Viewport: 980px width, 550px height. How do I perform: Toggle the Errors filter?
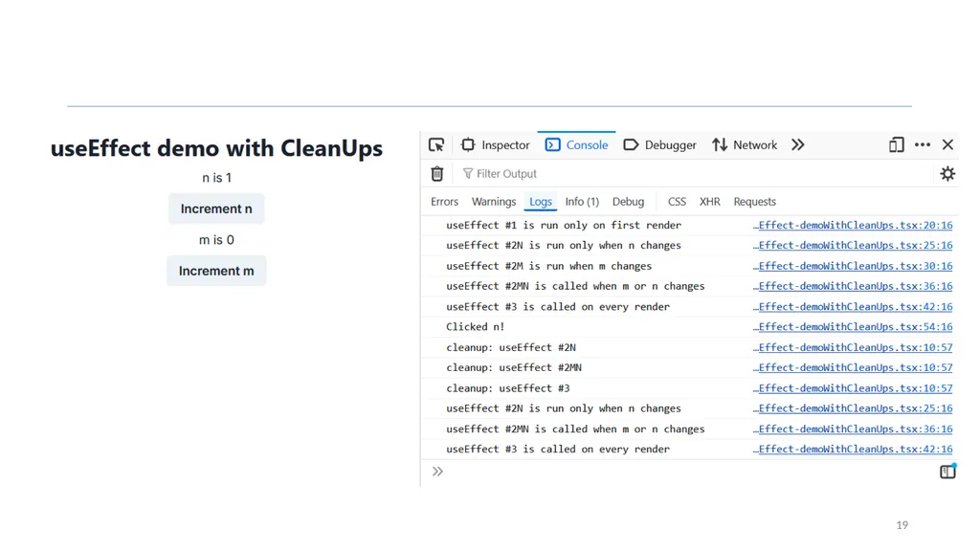click(x=444, y=202)
